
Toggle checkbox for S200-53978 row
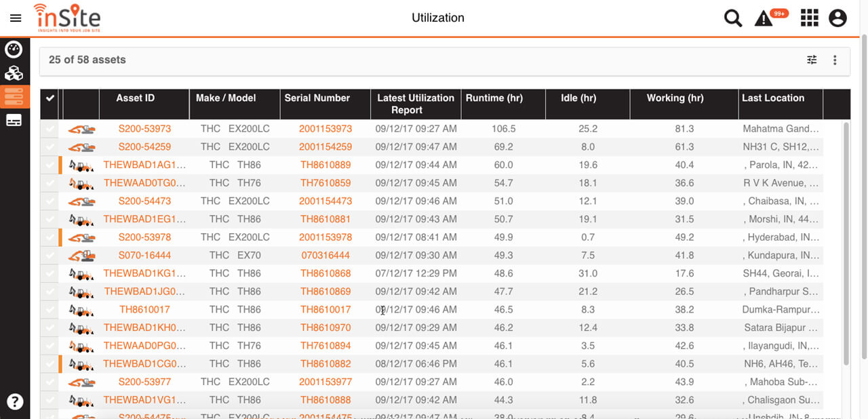click(50, 237)
